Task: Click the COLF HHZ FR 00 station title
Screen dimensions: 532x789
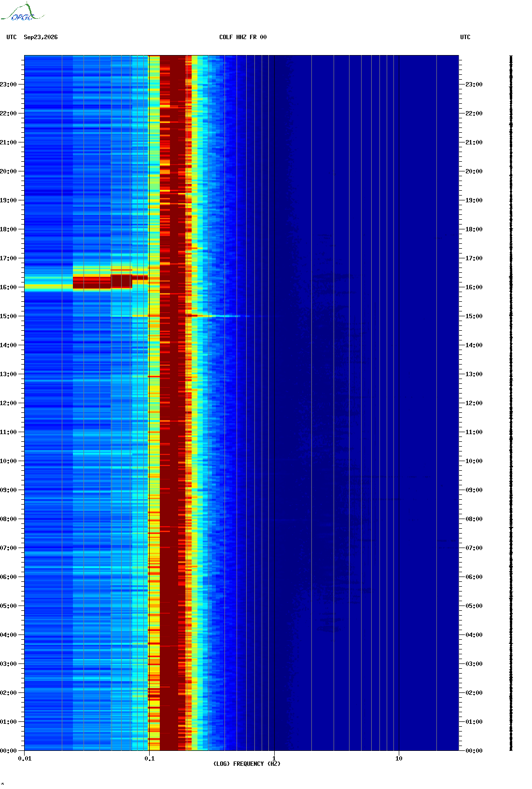Action: pyautogui.click(x=243, y=37)
